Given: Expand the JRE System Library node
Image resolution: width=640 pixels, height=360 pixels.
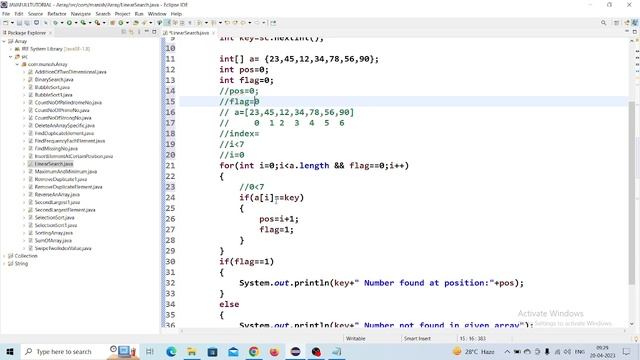Looking at the screenshot, I should (11, 49).
